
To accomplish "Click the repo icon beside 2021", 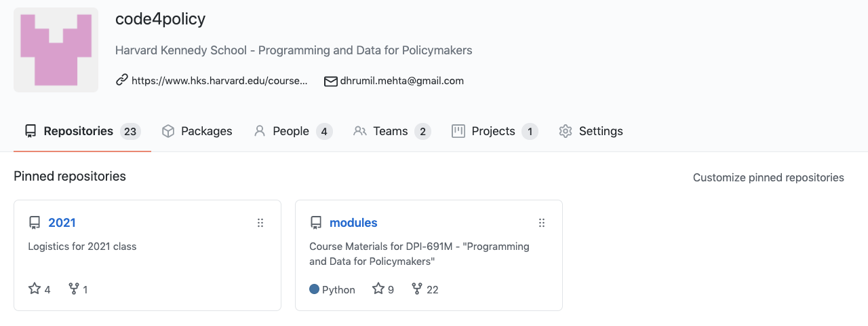I will (35, 223).
